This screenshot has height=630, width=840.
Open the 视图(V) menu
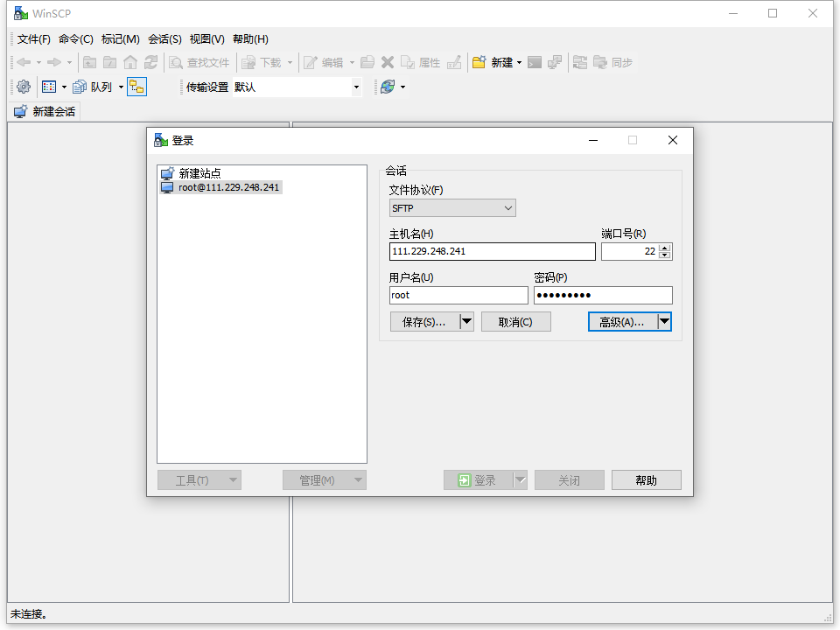point(207,39)
